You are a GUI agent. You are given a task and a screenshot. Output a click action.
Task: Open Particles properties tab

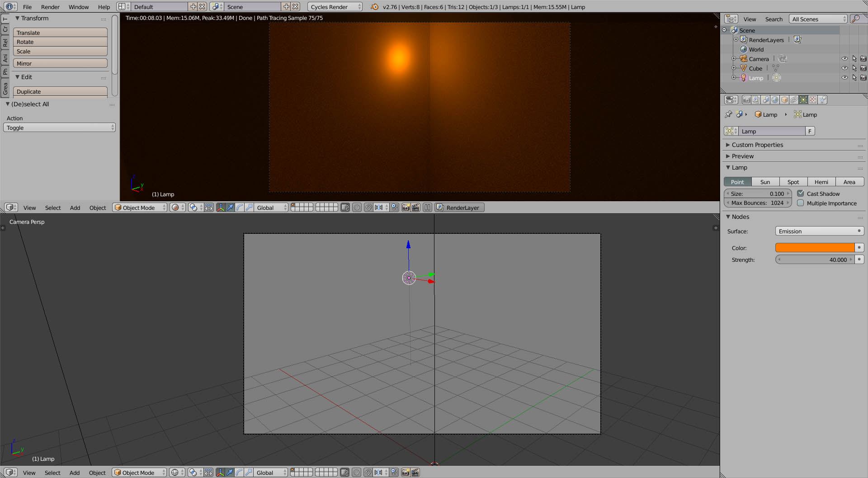tap(822, 100)
